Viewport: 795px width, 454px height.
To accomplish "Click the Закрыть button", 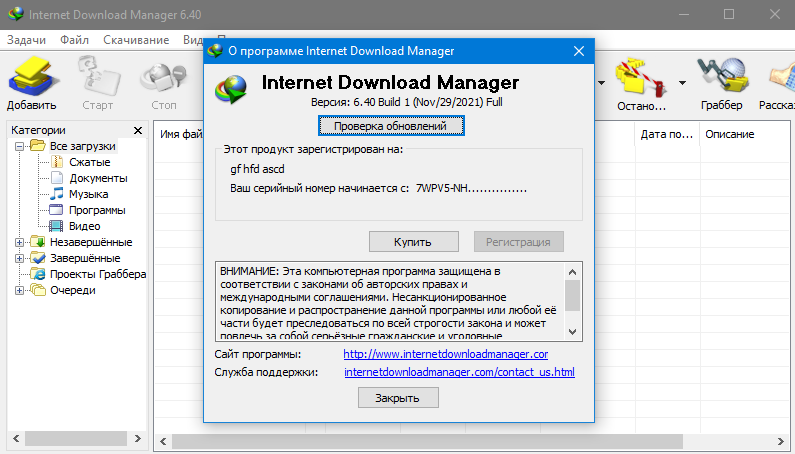I will coord(398,398).
